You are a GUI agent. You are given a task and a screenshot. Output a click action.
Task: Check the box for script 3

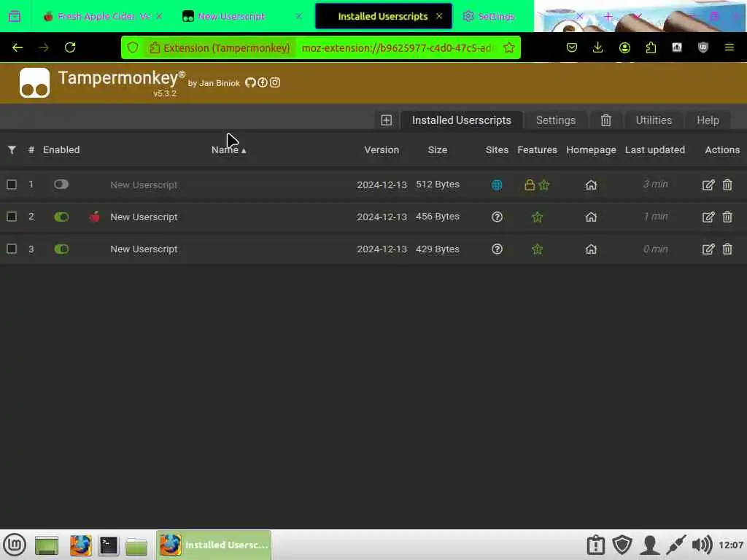[x=12, y=249]
